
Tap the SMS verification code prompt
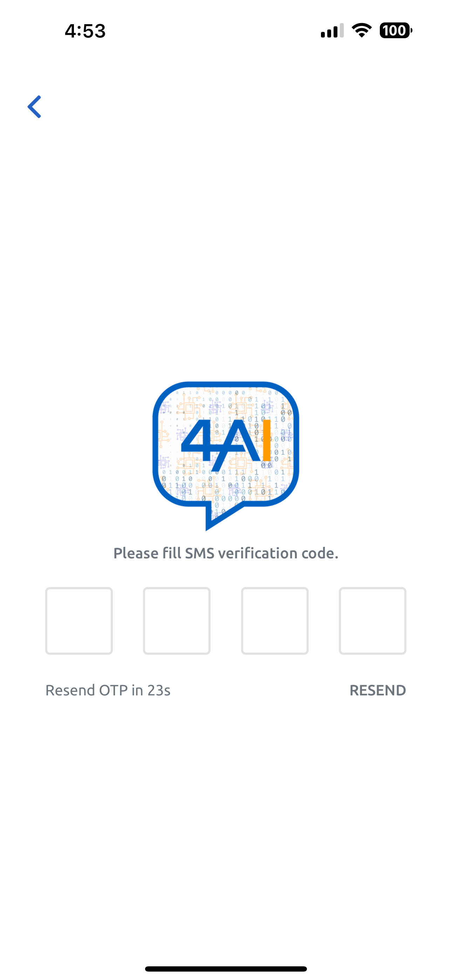click(226, 553)
